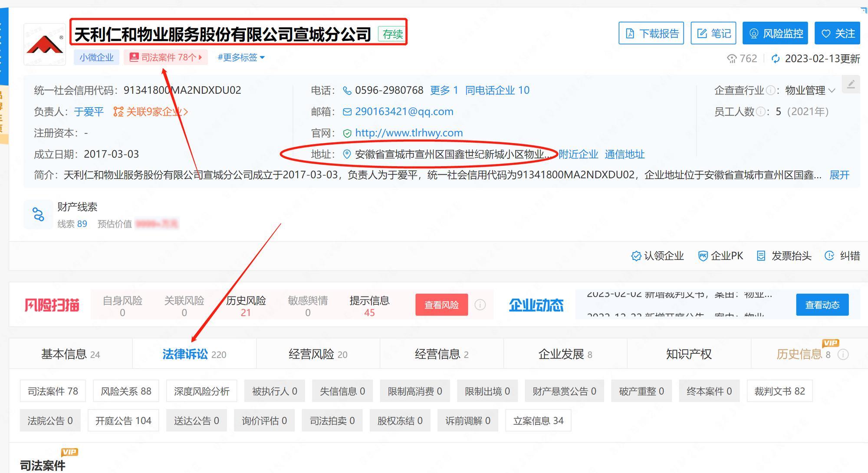Viewport: 868px width, 473px height.
Task: Open the official website link tlrhwy.com
Action: coord(408,133)
